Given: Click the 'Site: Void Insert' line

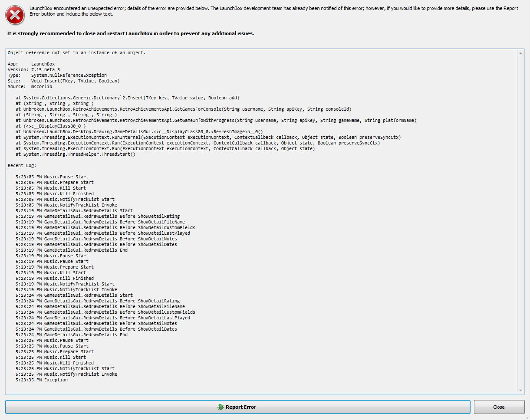Looking at the screenshot, I should [64, 81].
